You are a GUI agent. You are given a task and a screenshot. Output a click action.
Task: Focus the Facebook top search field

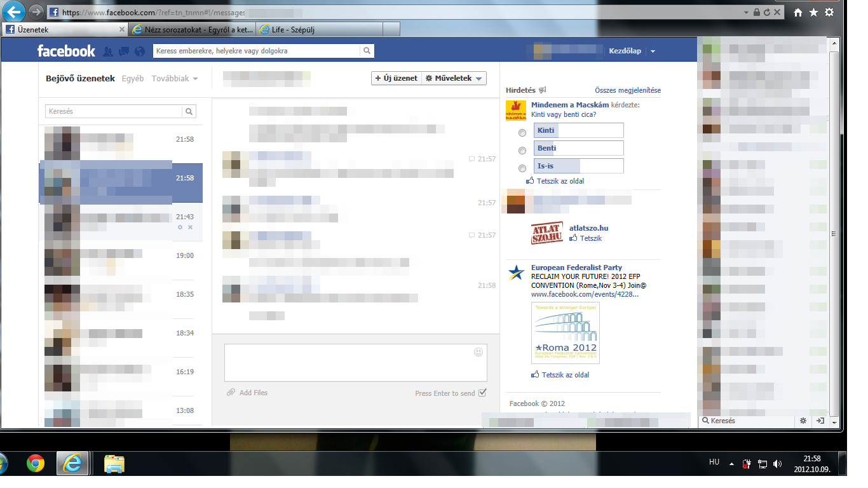click(257, 51)
